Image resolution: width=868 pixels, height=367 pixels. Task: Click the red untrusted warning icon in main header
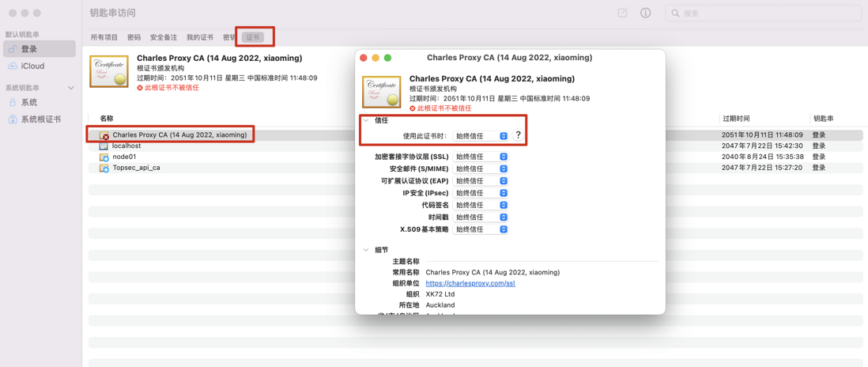coord(140,88)
